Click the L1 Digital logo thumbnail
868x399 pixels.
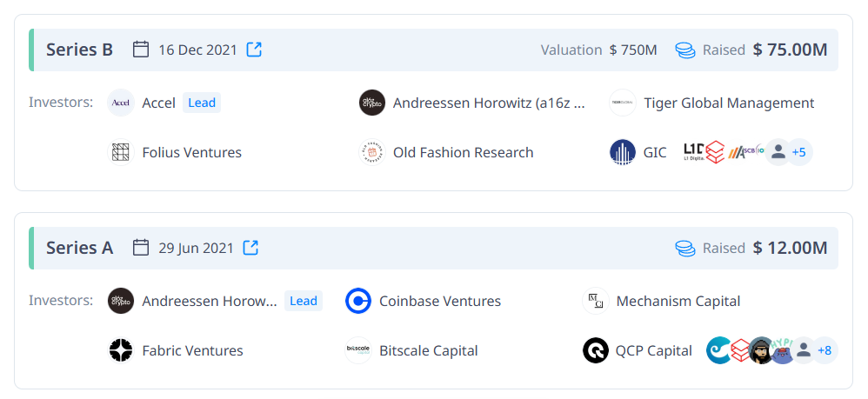pos(694,152)
